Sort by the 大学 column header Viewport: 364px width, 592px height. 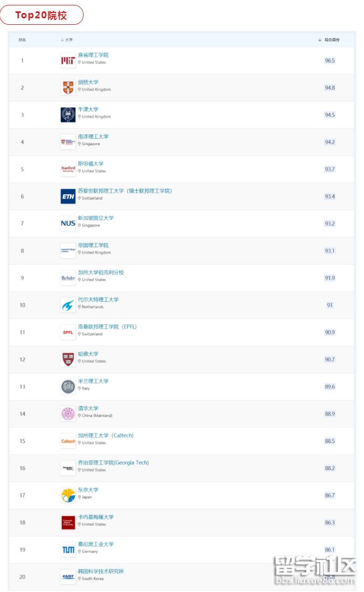tap(67, 40)
